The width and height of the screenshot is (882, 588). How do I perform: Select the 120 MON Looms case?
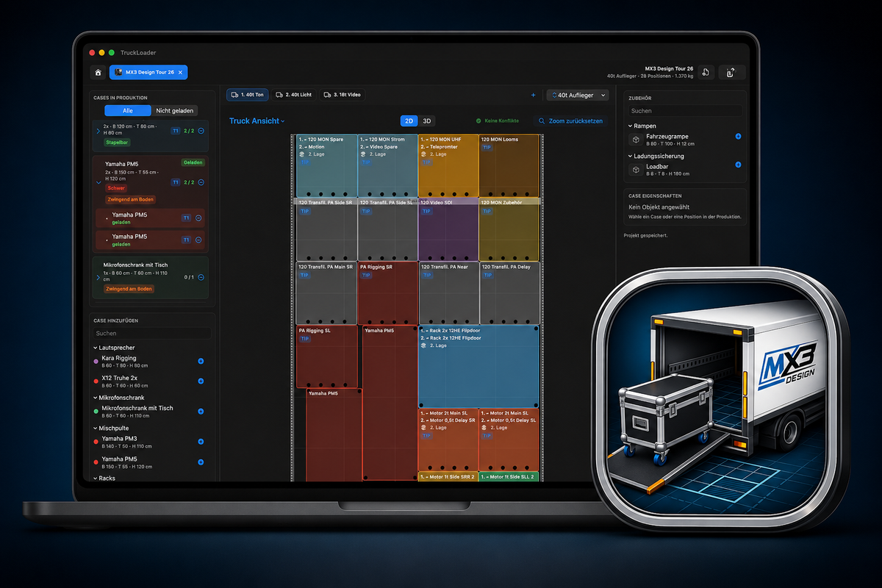click(x=509, y=166)
